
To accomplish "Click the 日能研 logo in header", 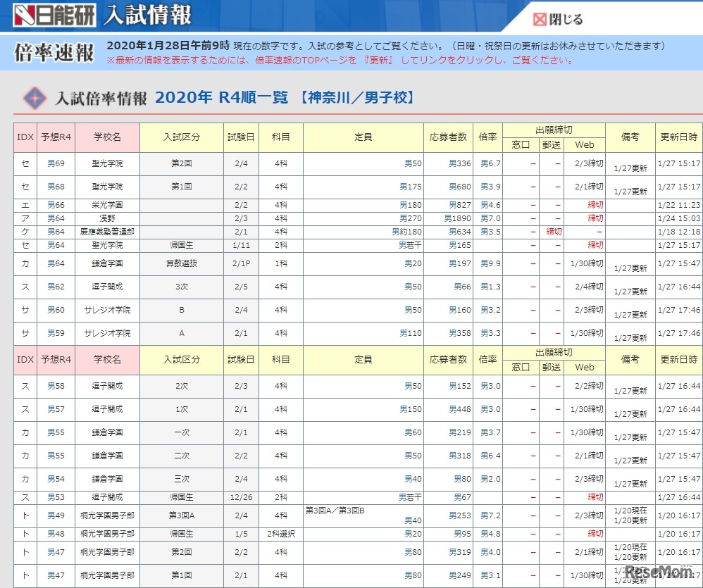I will (54, 15).
